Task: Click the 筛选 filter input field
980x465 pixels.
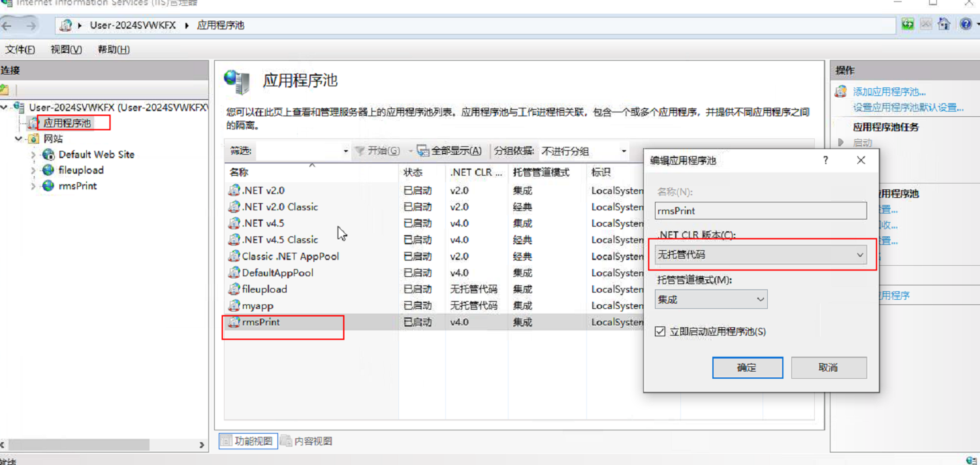Action: (x=298, y=152)
